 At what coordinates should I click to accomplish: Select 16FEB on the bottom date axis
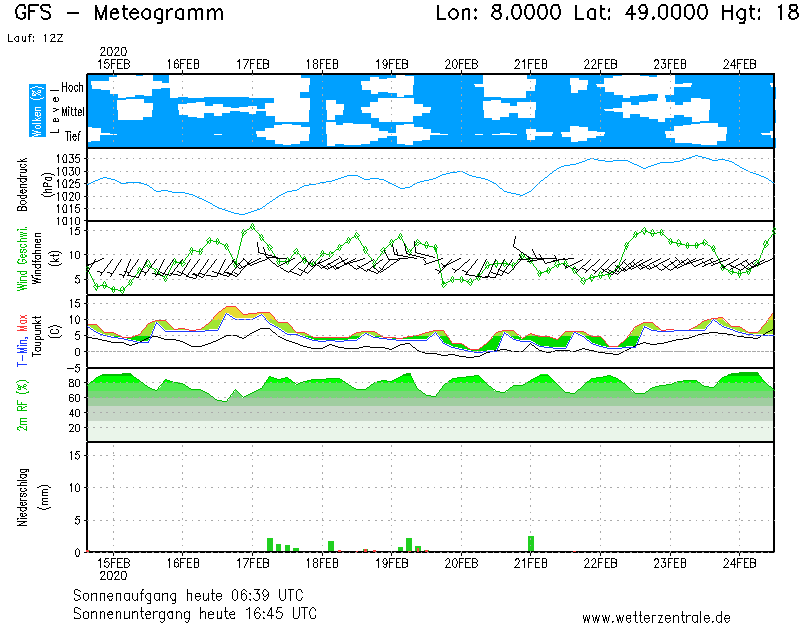[183, 563]
